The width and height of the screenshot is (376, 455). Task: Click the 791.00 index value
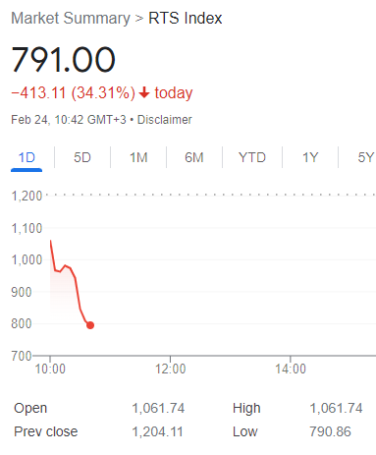63,59
